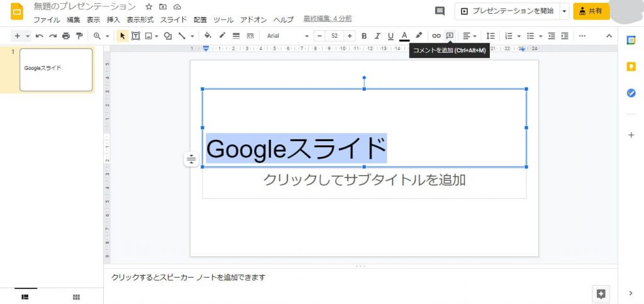The height and width of the screenshot is (304, 644).
Task: Open the zoom level dropdown arrow
Action: pyautogui.click(x=107, y=36)
